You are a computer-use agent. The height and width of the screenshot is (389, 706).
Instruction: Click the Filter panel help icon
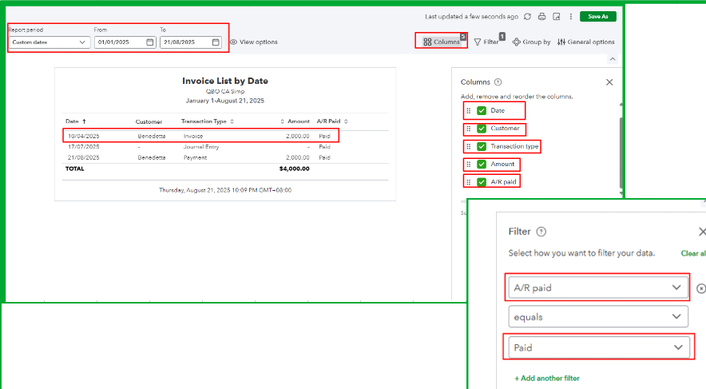[541, 232]
